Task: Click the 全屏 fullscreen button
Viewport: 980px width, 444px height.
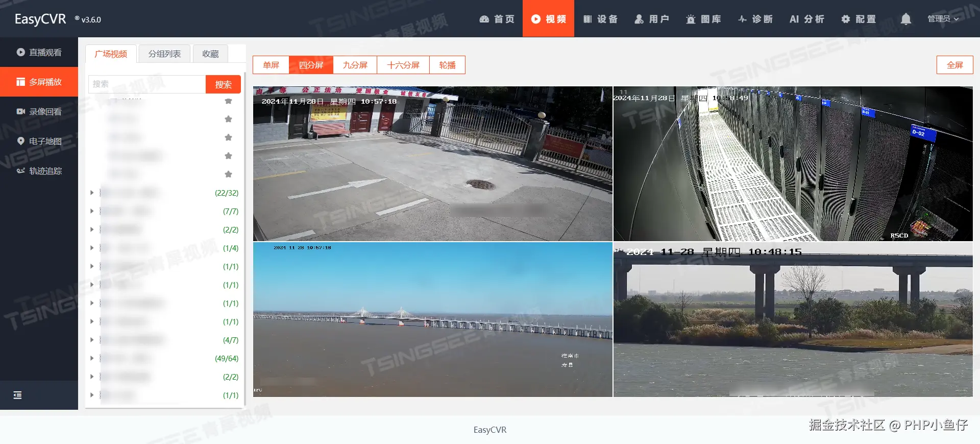Action: [954, 65]
